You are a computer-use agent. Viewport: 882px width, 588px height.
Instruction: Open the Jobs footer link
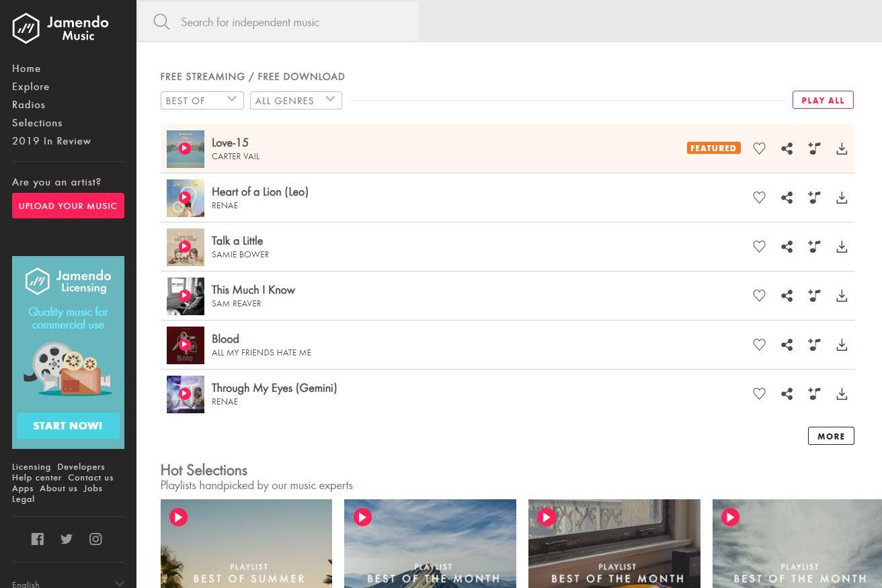pos(93,489)
